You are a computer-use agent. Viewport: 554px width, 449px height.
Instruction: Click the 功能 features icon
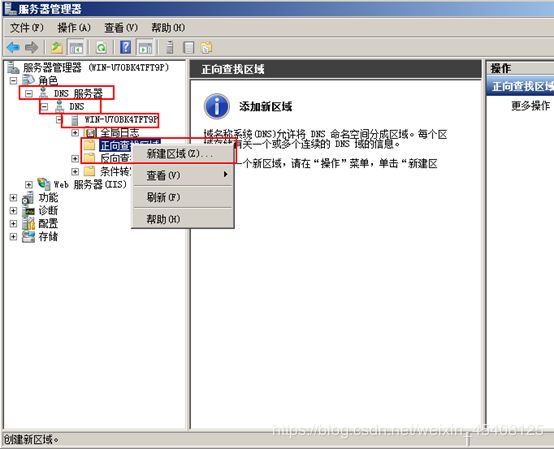28,197
